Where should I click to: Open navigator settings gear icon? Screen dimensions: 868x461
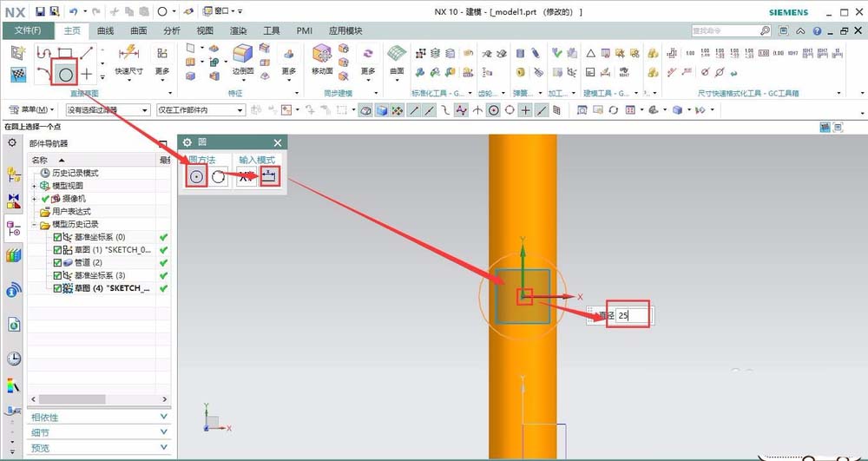tap(12, 142)
